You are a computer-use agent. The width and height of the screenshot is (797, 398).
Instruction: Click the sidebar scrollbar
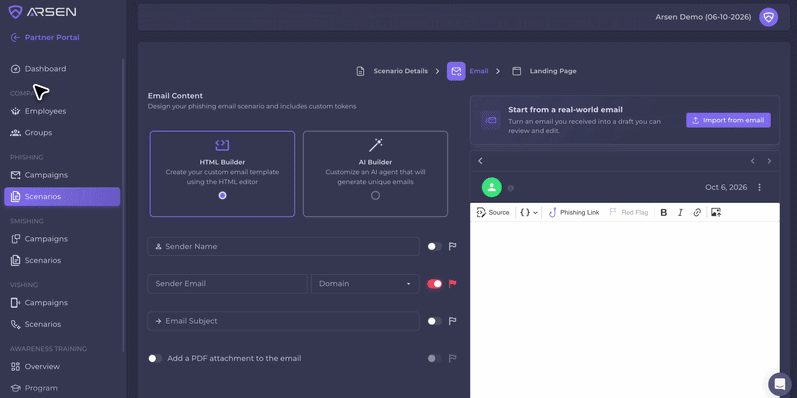pos(122,205)
